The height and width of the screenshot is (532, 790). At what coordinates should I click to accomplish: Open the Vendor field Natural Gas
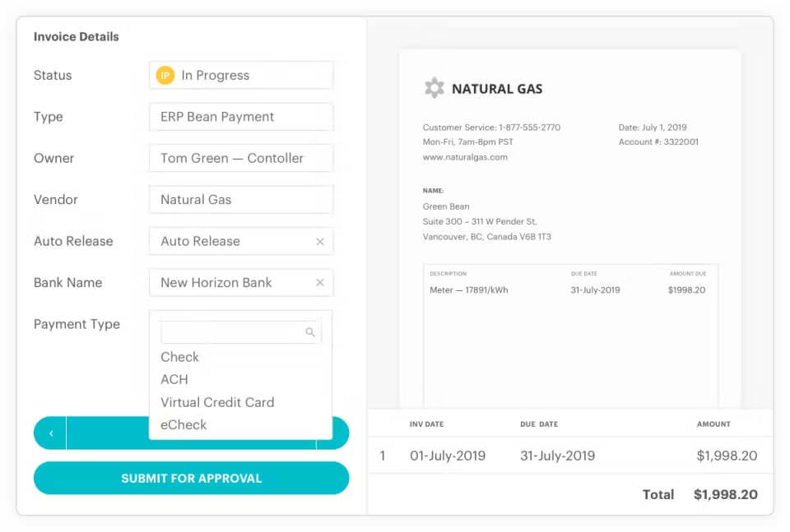point(241,200)
